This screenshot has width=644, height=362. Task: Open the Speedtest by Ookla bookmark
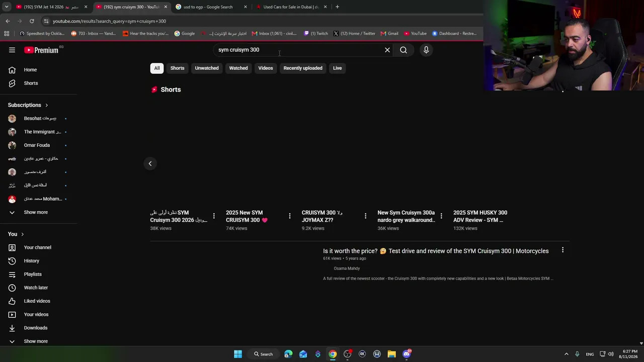point(42,34)
